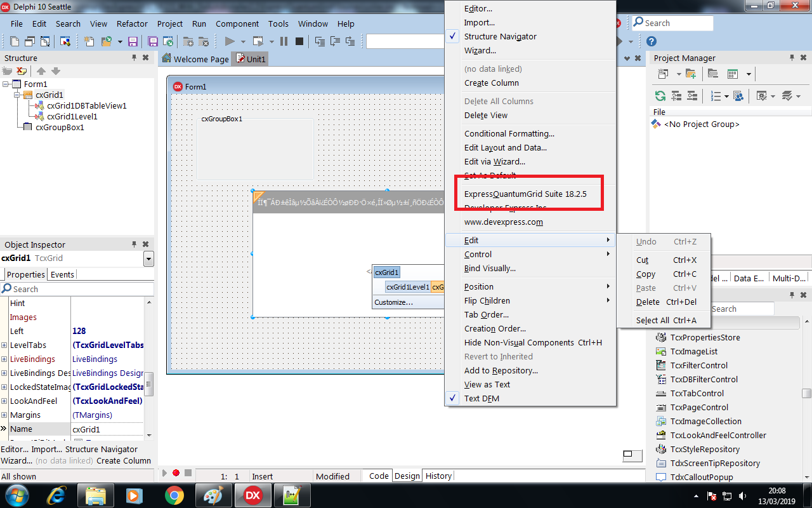The width and height of the screenshot is (812, 508).
Task: Refresh the Project Manager
Action: pyautogui.click(x=660, y=96)
